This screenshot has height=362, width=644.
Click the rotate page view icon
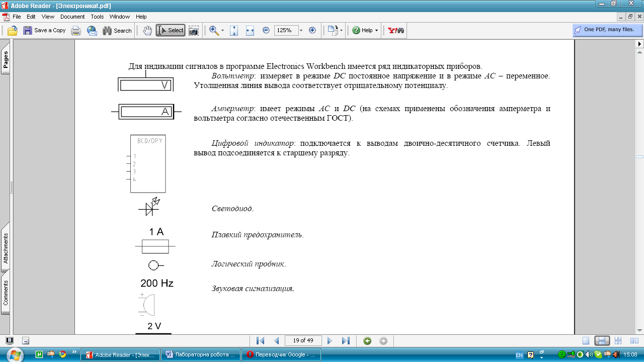coord(333,31)
